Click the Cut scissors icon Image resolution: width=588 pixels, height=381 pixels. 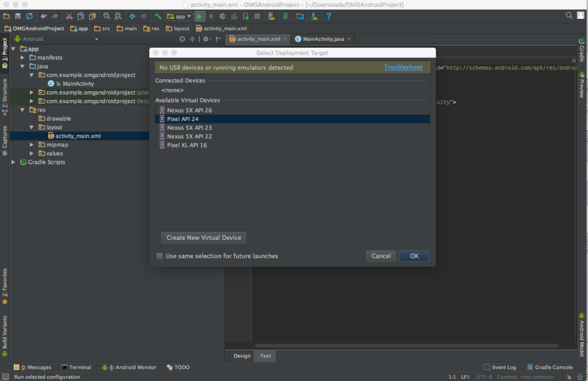click(x=69, y=16)
